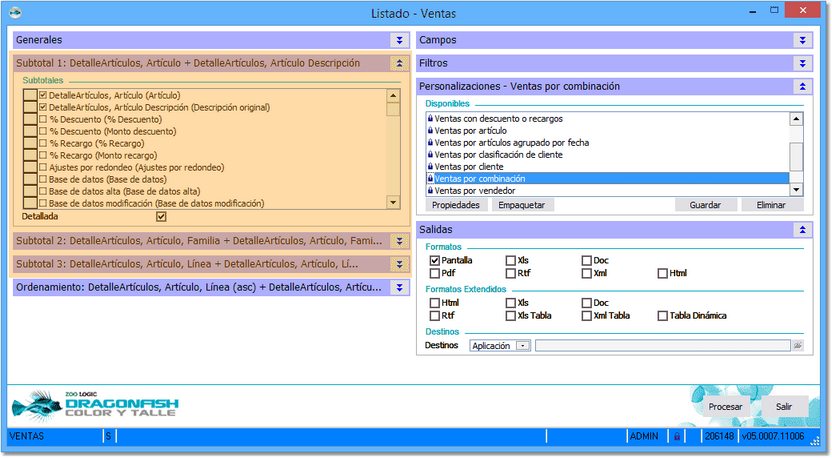The width and height of the screenshot is (832, 458).
Task: Check the Tabla Dinámica extended format
Action: click(663, 316)
